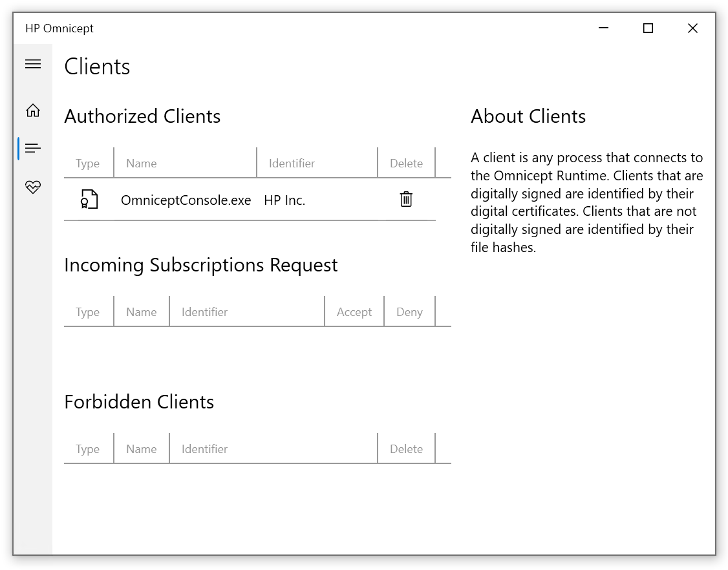Image resolution: width=728 pixels, height=570 pixels.
Task: Click the certificate type icon for OmniceptConsole.exe
Action: click(x=89, y=200)
